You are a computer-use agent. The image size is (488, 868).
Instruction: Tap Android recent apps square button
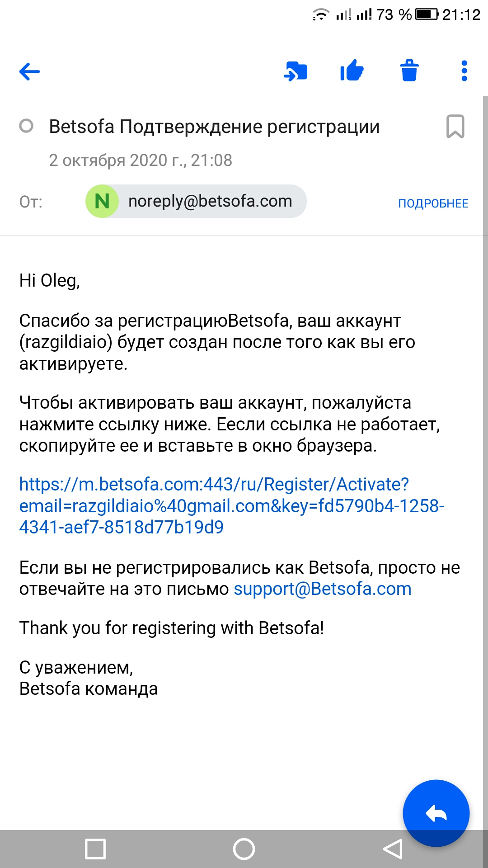point(95,849)
